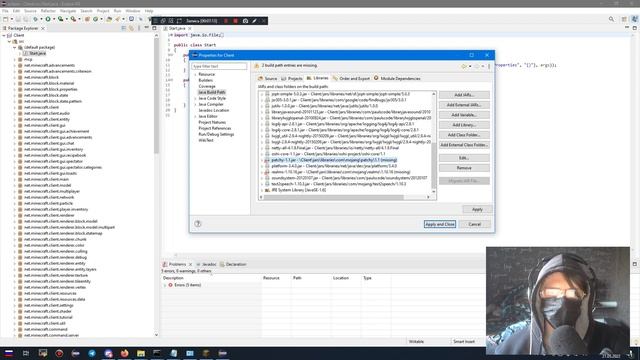Expand net.minecraft.client package node

click(15, 107)
